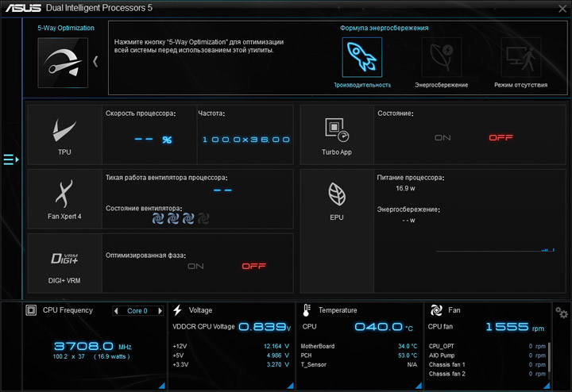The width and height of the screenshot is (572, 392).
Task: Turn Turbo App state OFF
Action: point(500,138)
